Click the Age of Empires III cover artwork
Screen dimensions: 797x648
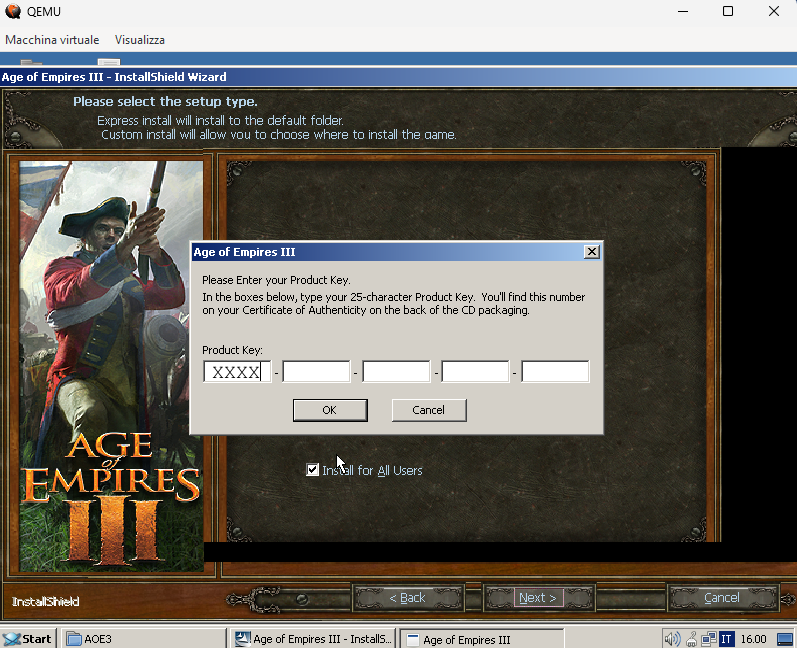(111, 366)
